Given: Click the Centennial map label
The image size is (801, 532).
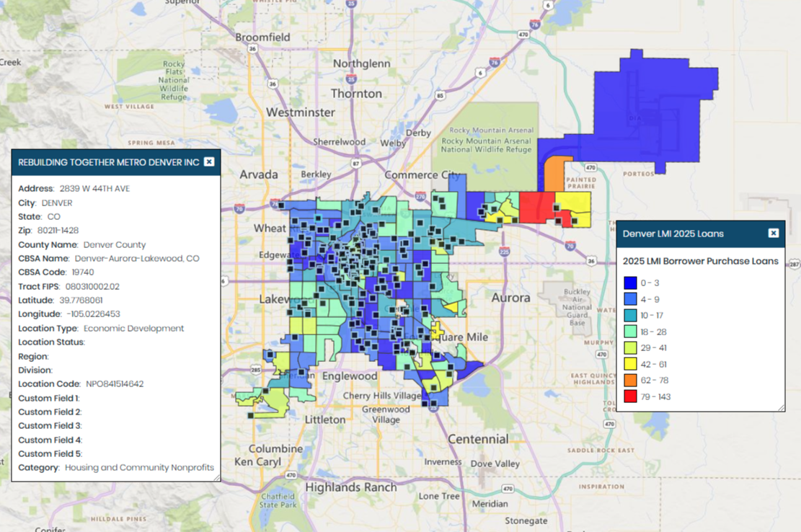Looking at the screenshot, I should coord(478,439).
